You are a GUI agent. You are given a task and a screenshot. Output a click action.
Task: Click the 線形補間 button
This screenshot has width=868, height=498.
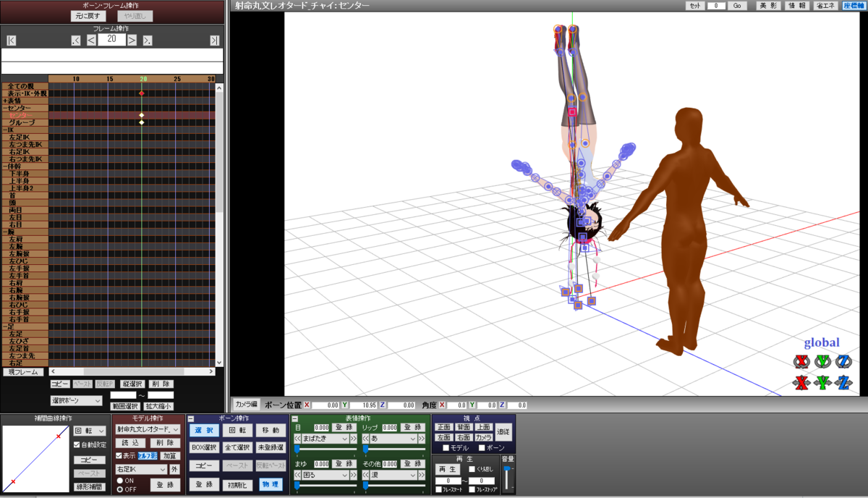[x=90, y=487]
